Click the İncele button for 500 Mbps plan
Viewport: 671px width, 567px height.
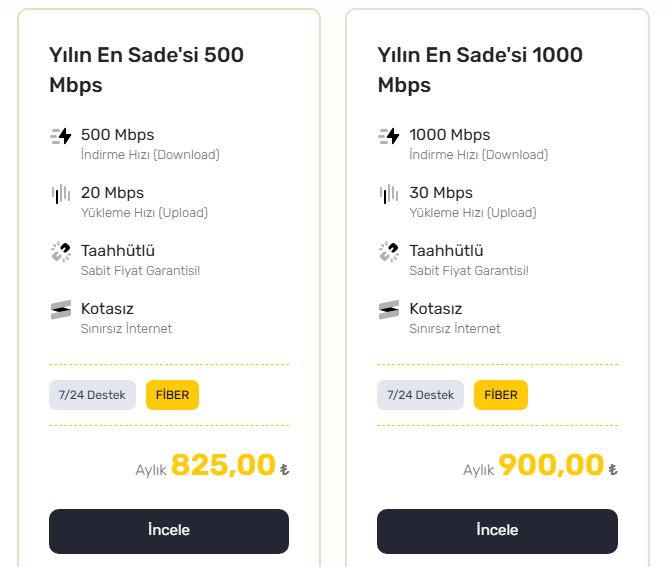(169, 531)
